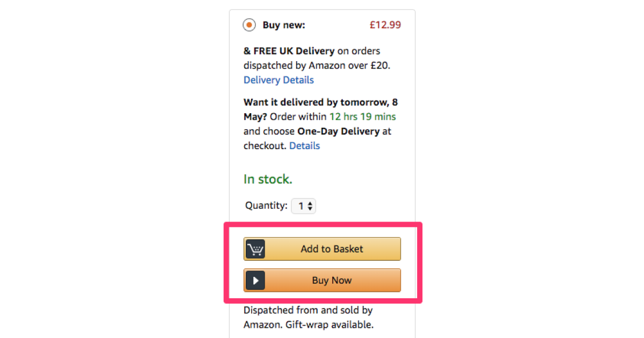Click the green 12 hrs 19 mins countdown

click(x=363, y=116)
